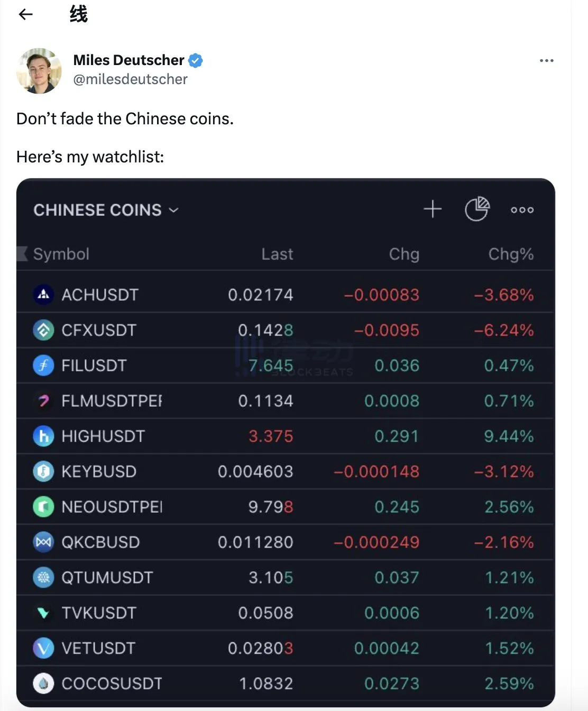588x711 pixels.
Task: Click the VETUSDT VeChain logo
Action: coord(43,648)
